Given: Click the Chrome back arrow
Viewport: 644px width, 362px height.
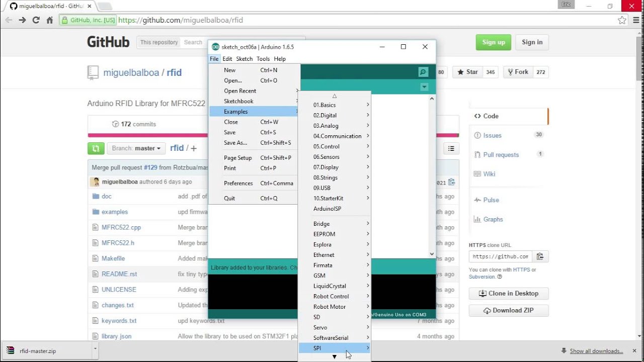Looking at the screenshot, I should point(8,20).
